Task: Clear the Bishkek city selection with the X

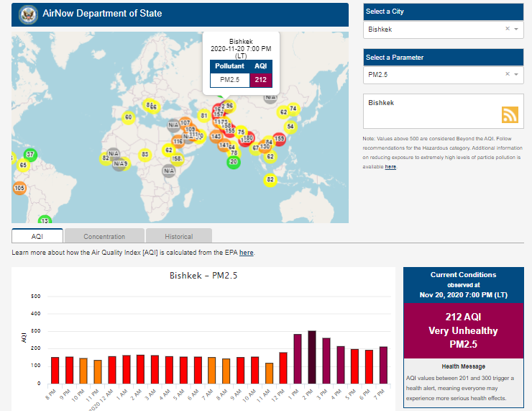Action: [507, 30]
